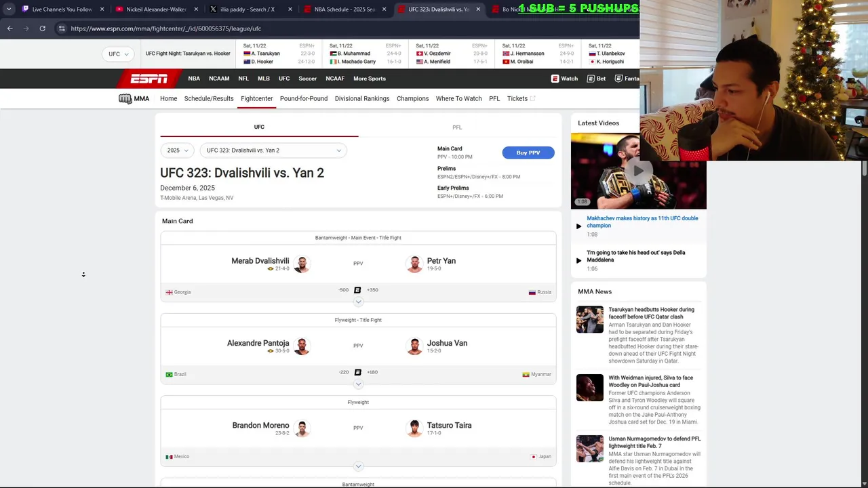Open the Soccer section in ESPN nav
Screen dimensions: 868x488
click(x=307, y=79)
